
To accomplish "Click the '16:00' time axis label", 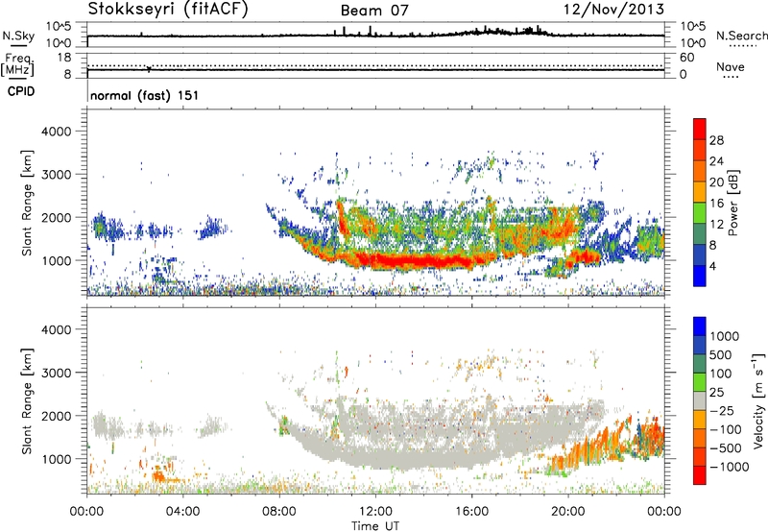I will 471,512.
